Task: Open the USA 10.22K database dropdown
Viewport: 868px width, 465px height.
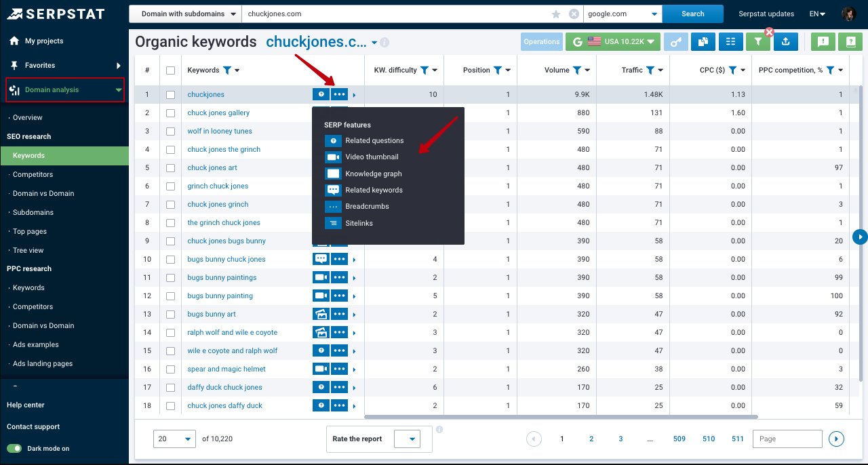Action: pyautogui.click(x=612, y=41)
